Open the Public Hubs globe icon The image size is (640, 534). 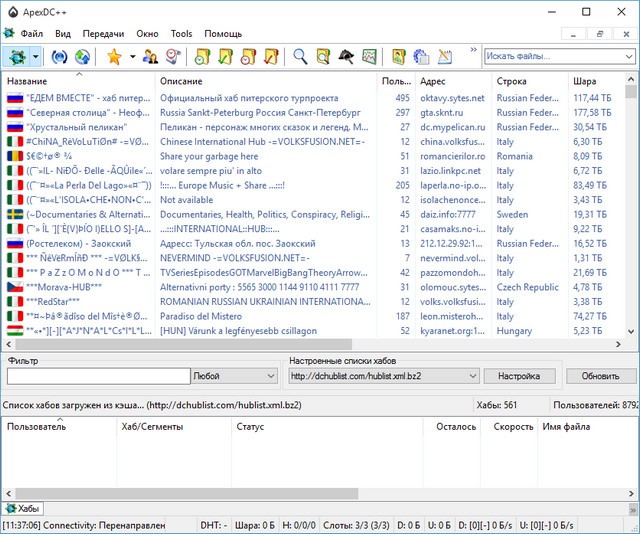point(16,57)
